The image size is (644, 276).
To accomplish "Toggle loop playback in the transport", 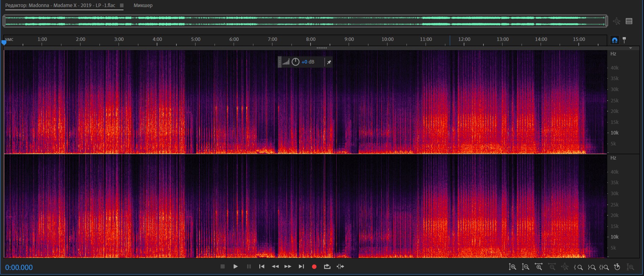I will tap(327, 266).
